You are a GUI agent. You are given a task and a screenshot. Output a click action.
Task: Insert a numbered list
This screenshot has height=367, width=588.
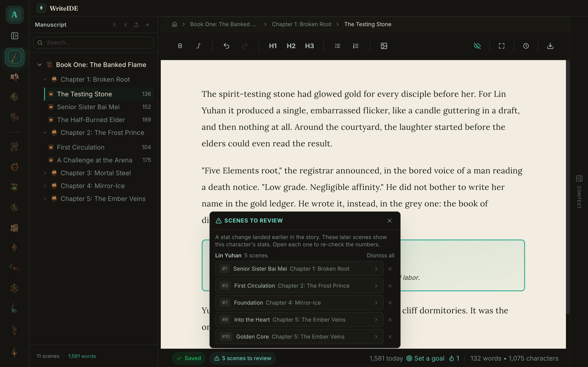pyautogui.click(x=356, y=46)
